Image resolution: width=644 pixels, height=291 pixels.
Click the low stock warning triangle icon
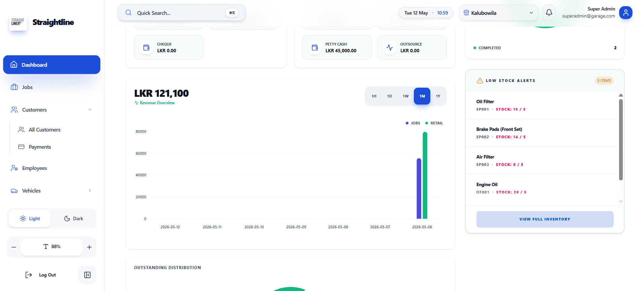click(480, 81)
